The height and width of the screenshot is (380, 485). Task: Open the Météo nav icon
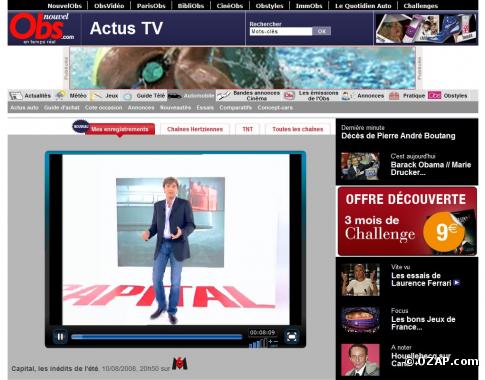(61, 95)
